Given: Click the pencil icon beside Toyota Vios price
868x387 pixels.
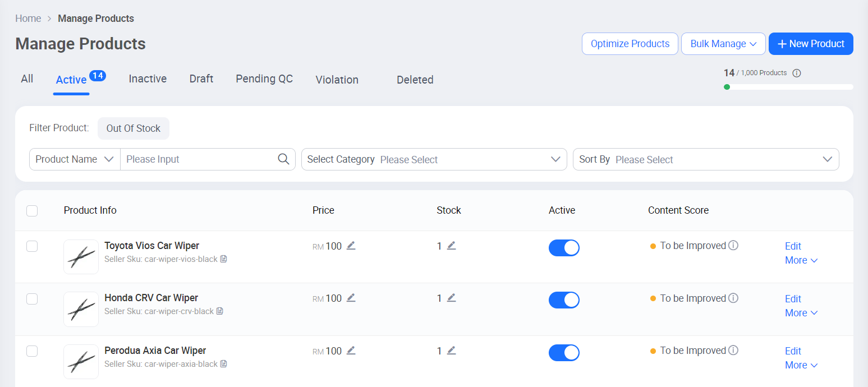Looking at the screenshot, I should point(351,246).
